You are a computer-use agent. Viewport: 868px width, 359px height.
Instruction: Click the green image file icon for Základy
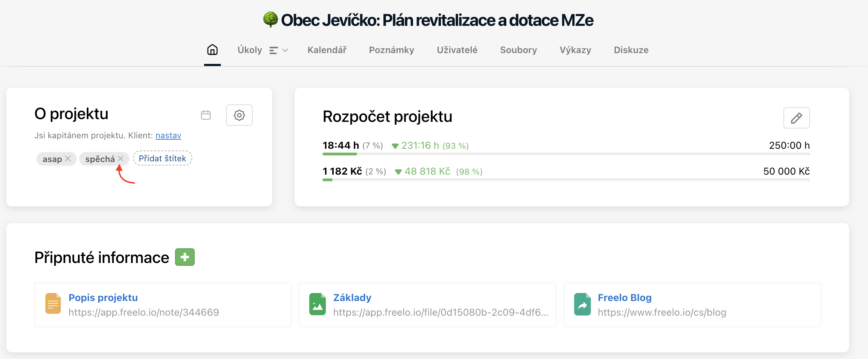click(318, 304)
